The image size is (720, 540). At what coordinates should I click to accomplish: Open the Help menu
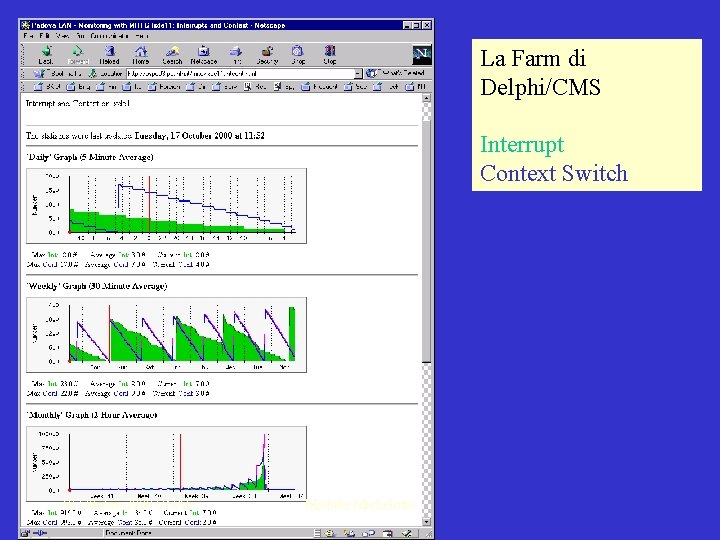tap(142, 36)
